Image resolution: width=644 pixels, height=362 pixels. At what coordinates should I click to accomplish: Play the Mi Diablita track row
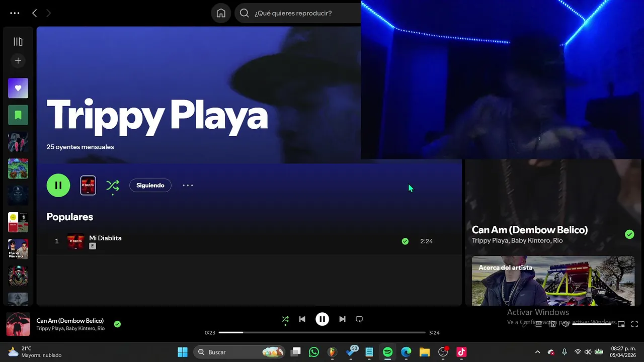point(249,241)
